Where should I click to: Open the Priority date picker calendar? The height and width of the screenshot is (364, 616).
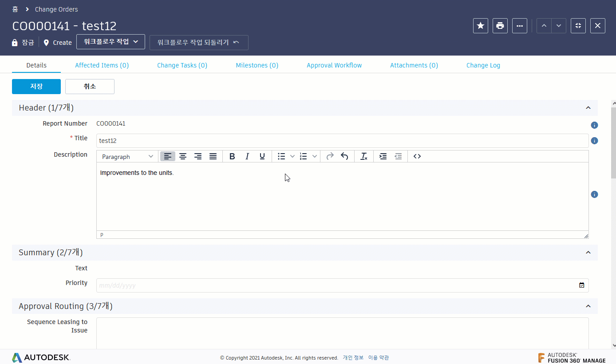click(x=581, y=285)
